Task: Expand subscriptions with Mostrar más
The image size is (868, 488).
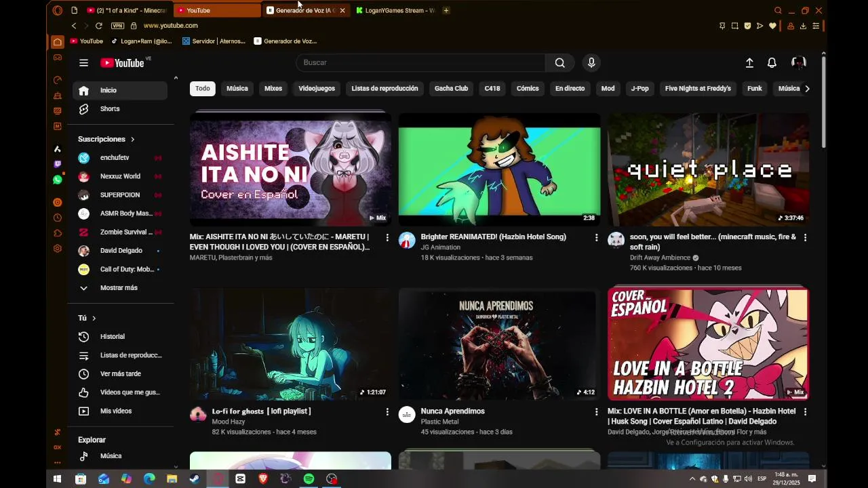Action: tap(120, 287)
